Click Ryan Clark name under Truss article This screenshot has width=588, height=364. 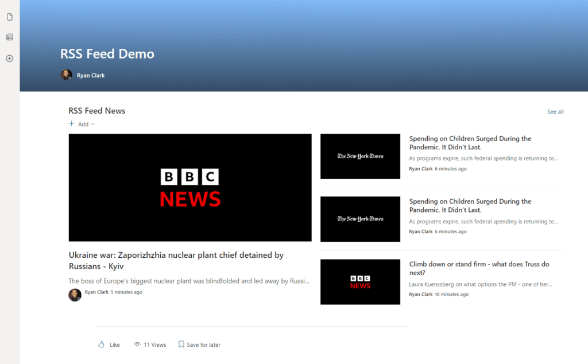(421, 295)
